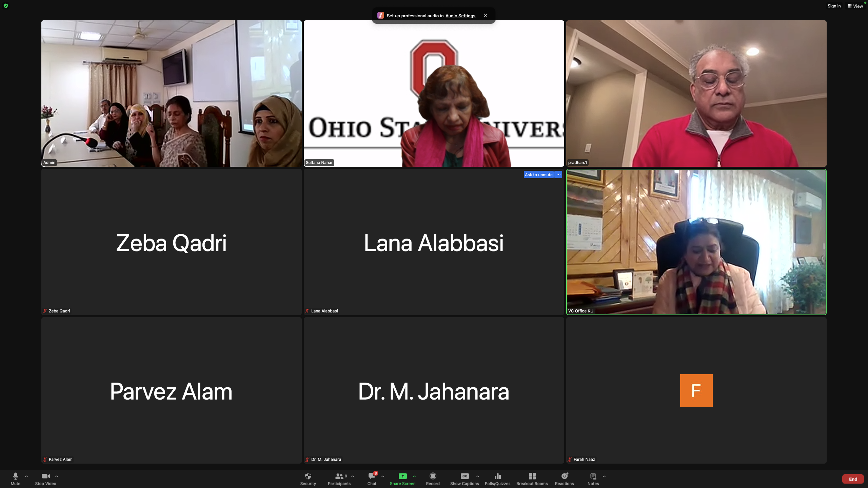Open the View layout menu
The width and height of the screenshot is (868, 488).
point(855,6)
